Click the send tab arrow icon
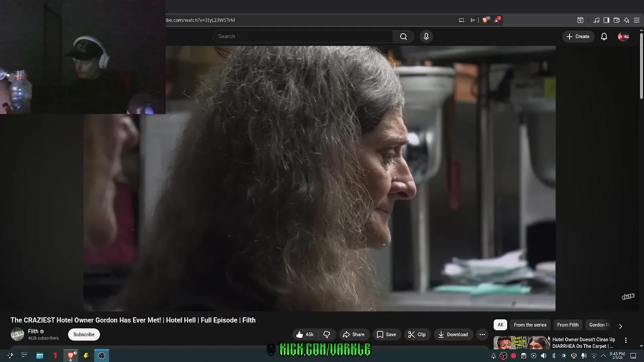Viewport: 644px width, 362px height. 472,20
